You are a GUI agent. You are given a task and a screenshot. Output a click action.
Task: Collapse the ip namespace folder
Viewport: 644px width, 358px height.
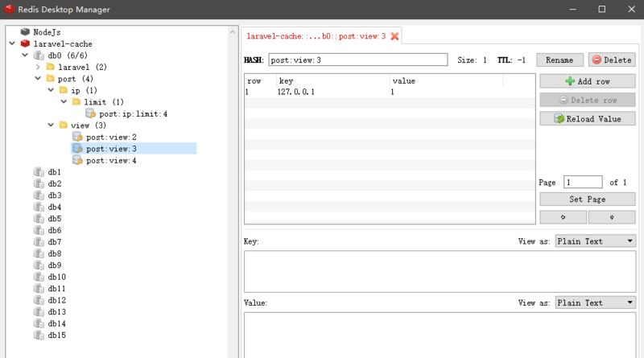click(x=51, y=90)
